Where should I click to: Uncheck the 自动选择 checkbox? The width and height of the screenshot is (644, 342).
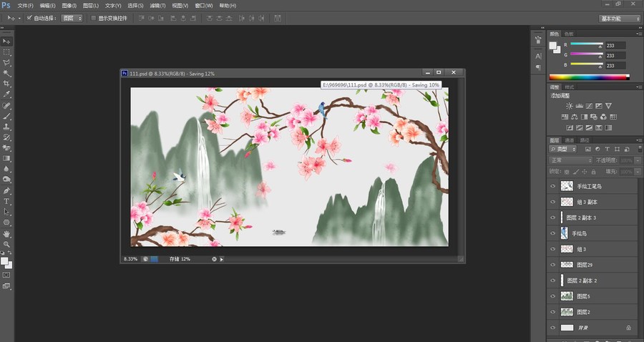[29, 18]
